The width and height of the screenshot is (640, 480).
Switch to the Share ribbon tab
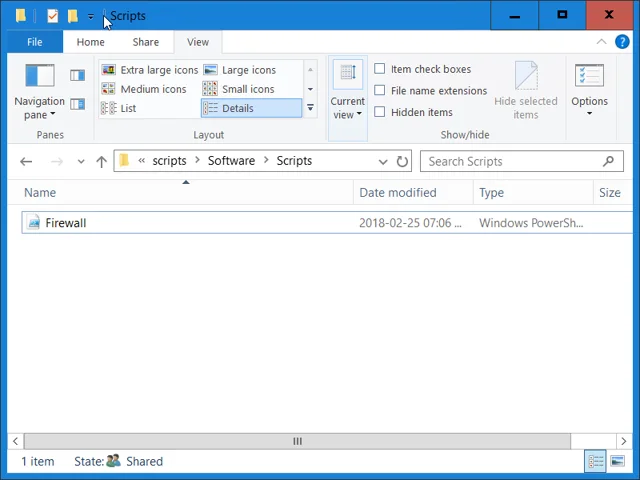pyautogui.click(x=146, y=42)
